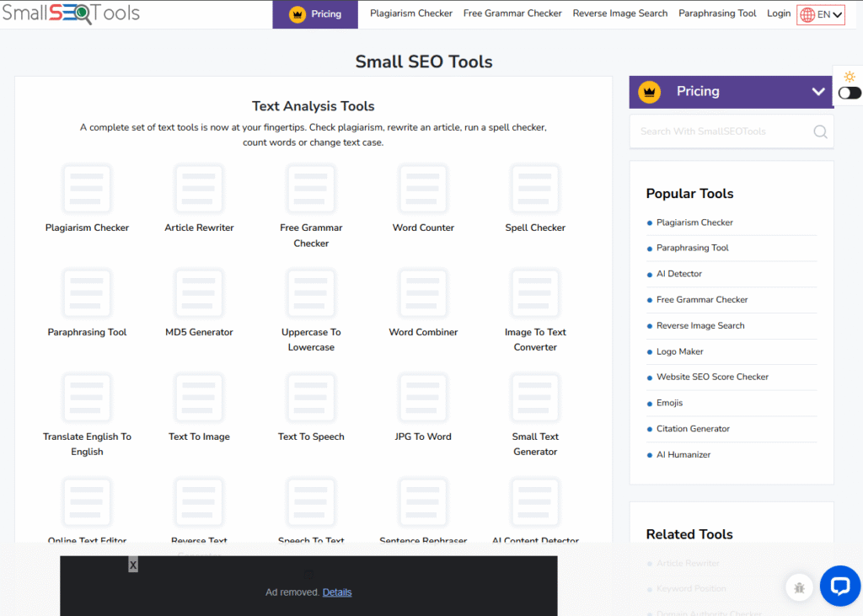Open the Image To Text Converter icon
This screenshot has width=863, height=616.
pyautogui.click(x=535, y=293)
